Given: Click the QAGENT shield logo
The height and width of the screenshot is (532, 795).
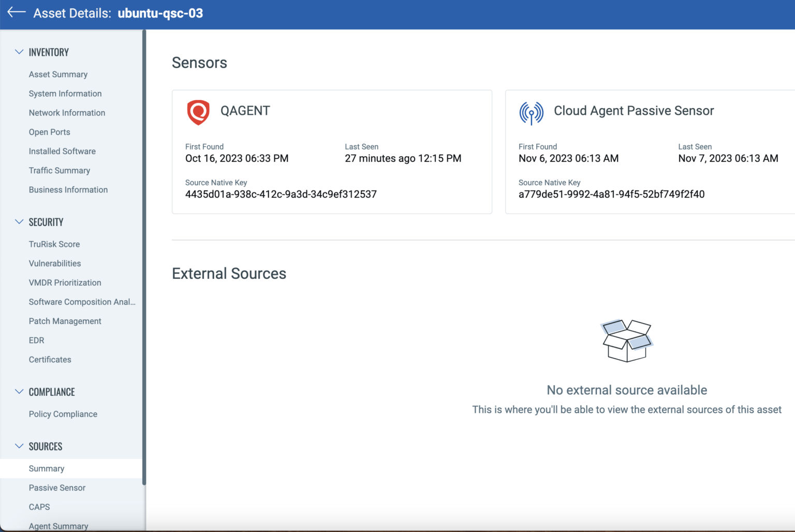Looking at the screenshot, I should coord(197,111).
